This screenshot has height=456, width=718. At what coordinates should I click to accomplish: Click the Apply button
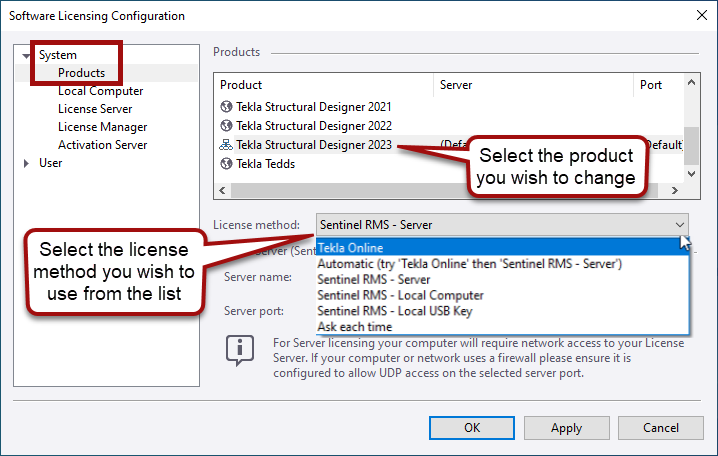click(566, 428)
